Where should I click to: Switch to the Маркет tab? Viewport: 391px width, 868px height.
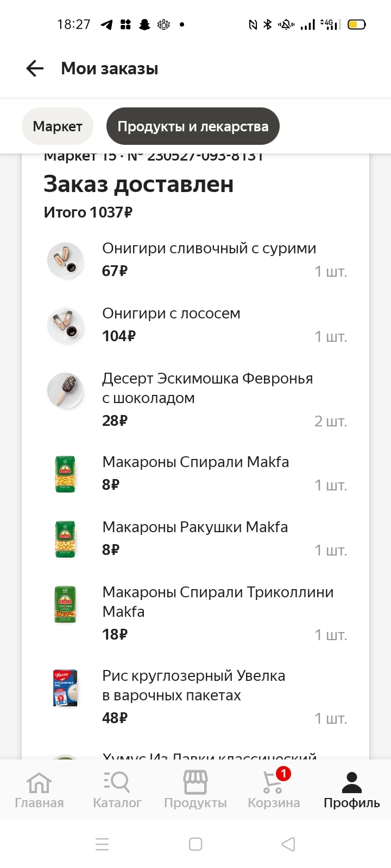click(x=58, y=126)
